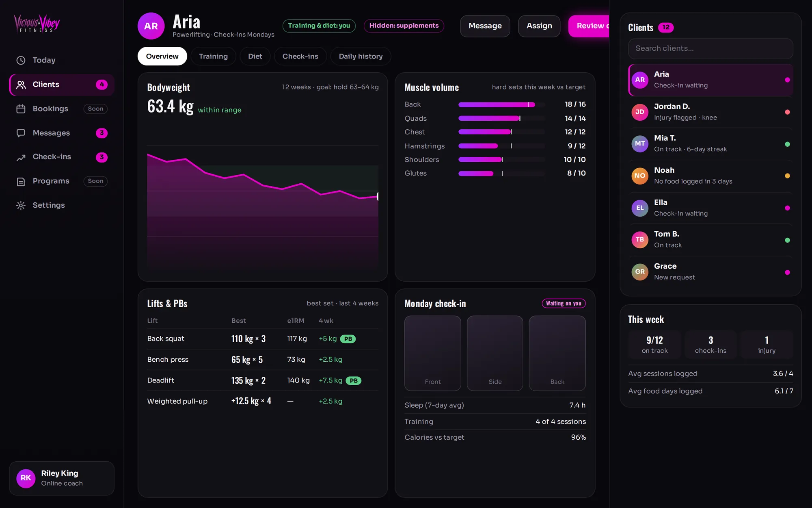812x508 pixels.
Task: Click the Deadlift PB badge
Action: pyautogui.click(x=354, y=381)
